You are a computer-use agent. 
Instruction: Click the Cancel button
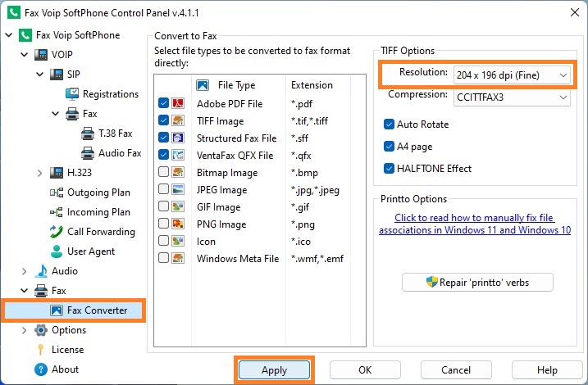(456, 370)
